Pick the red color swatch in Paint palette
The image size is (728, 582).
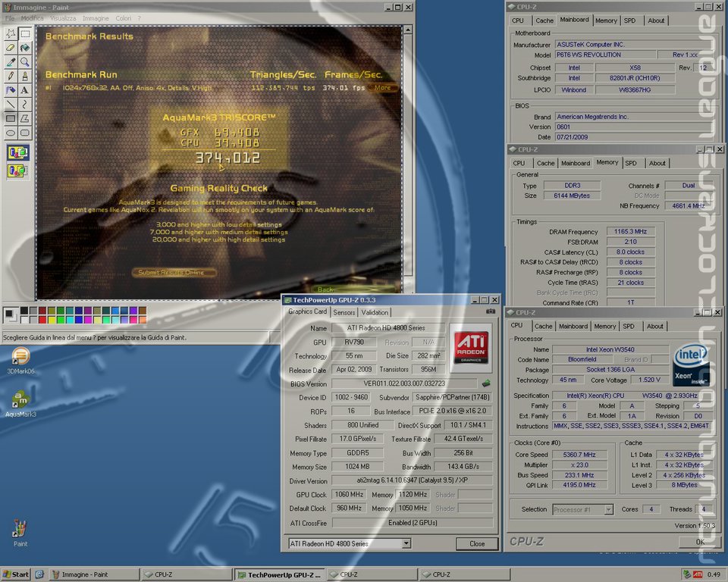click(42, 319)
